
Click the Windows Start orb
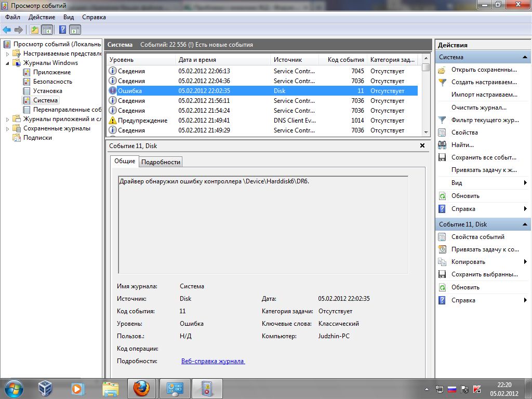13,388
